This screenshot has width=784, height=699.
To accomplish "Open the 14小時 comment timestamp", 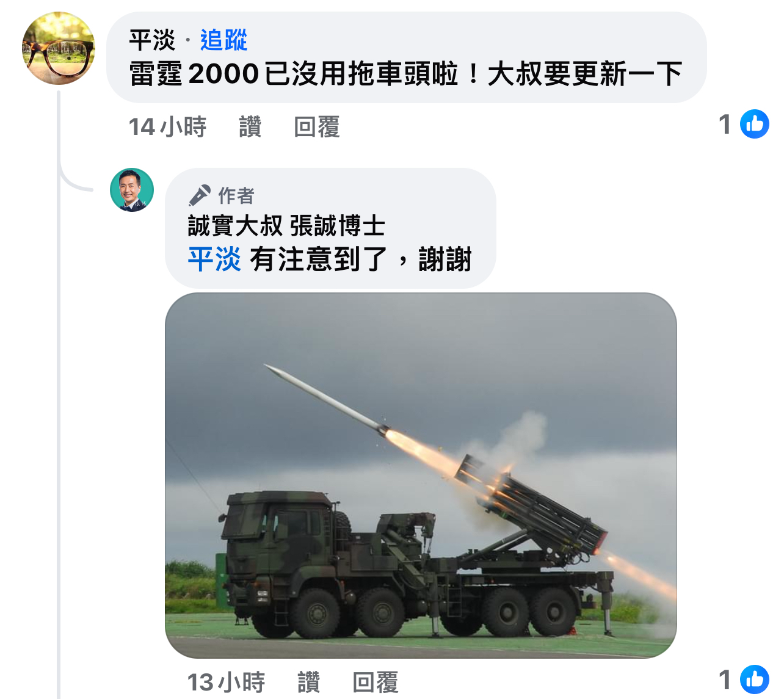I will point(167,127).
